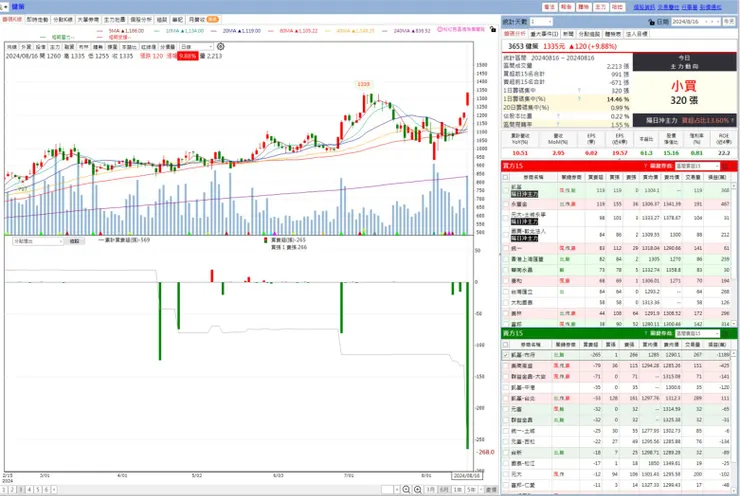740x496 pixels.
Task: Click the 個股資料 link
Action: 644,7
